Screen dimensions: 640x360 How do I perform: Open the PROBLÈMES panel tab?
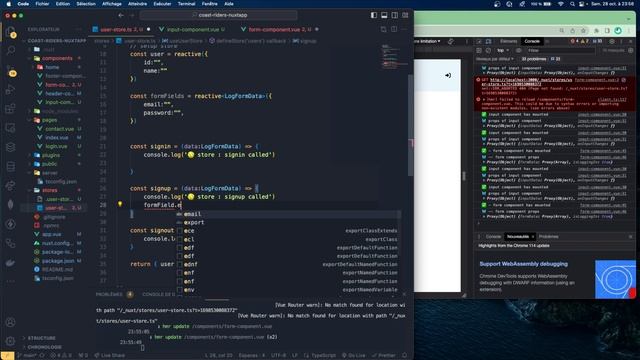[109, 294]
